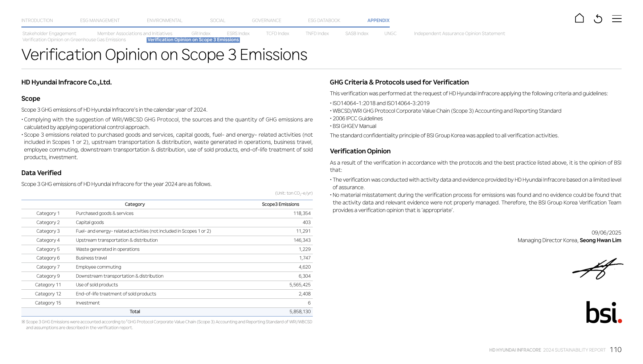Select highlighted Verification Opinion on Scope 3 Emissions
Screen dimensions: 643x364
click(193, 40)
